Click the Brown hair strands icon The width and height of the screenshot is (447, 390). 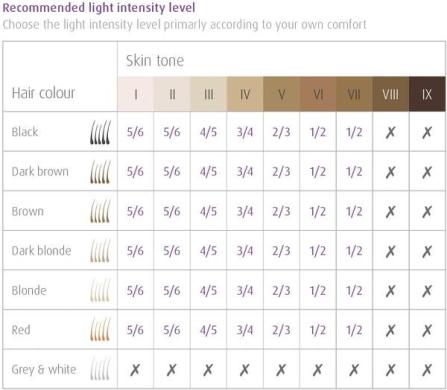100,211
